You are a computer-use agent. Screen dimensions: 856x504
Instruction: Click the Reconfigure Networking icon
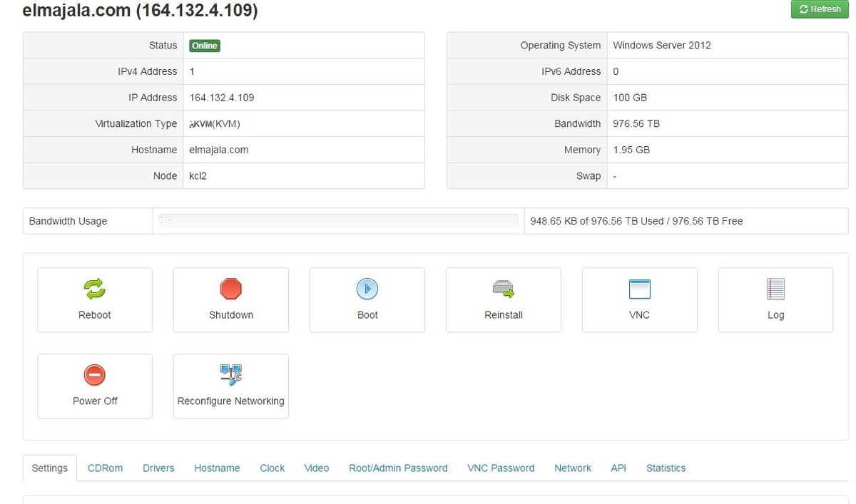(x=231, y=374)
